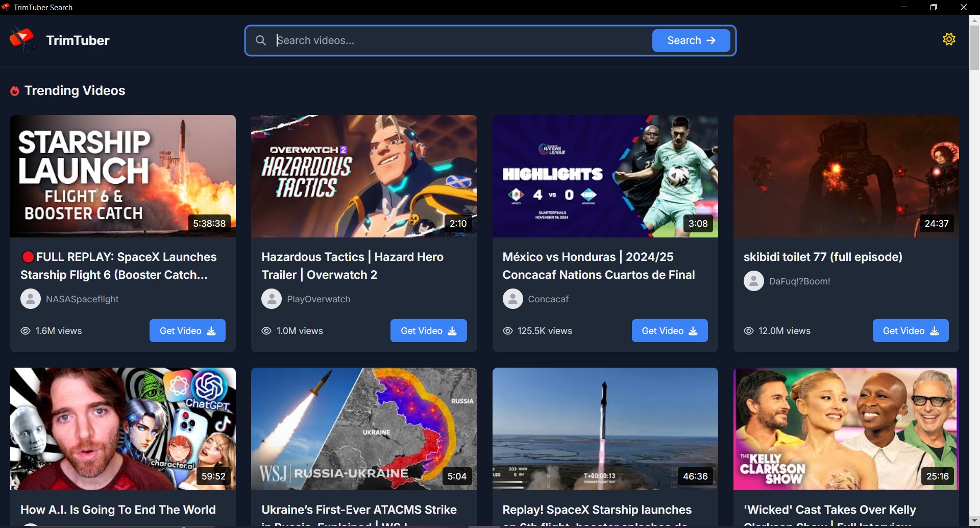Click the Concacaf channel name
The width and height of the screenshot is (980, 528).
tap(548, 299)
